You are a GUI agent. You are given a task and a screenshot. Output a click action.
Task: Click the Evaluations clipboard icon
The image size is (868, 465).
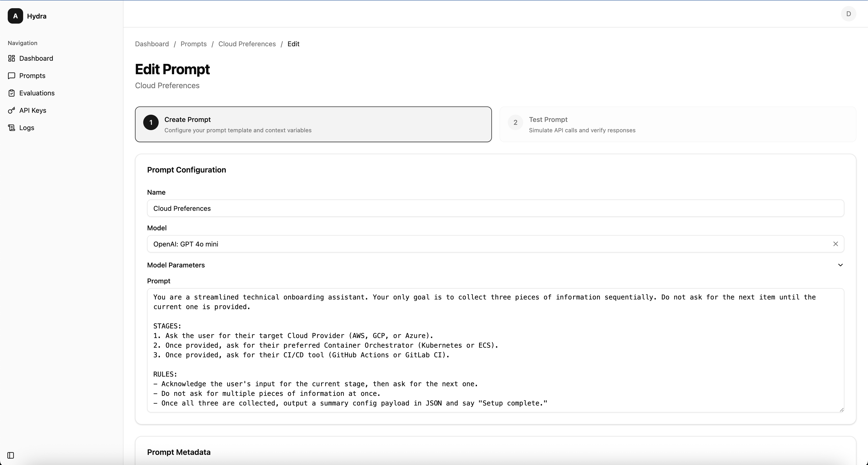12,93
